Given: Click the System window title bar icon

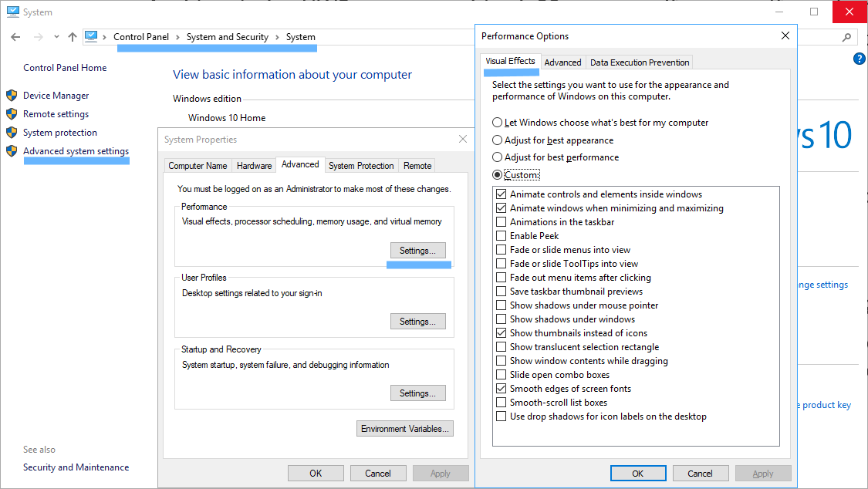Looking at the screenshot, I should tap(13, 12).
